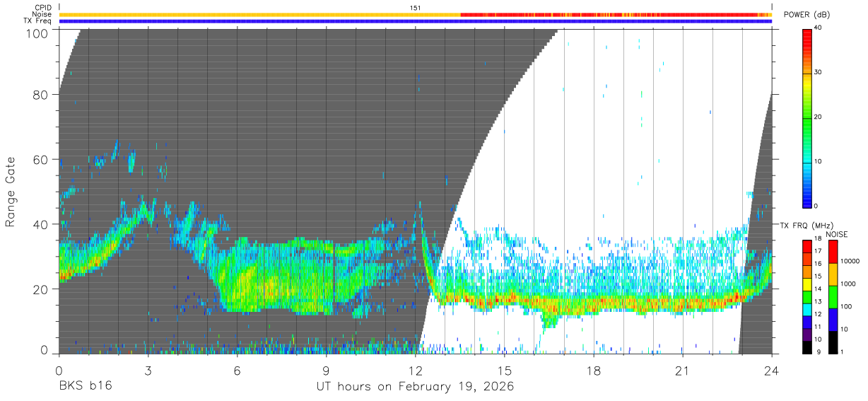
Task: Click the y-axis tick label '40'
Action: pos(41,224)
